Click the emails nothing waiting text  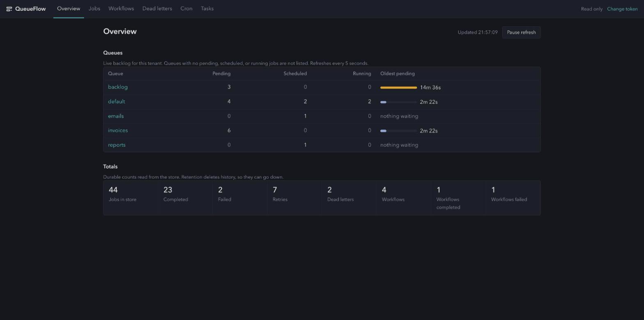tap(399, 116)
